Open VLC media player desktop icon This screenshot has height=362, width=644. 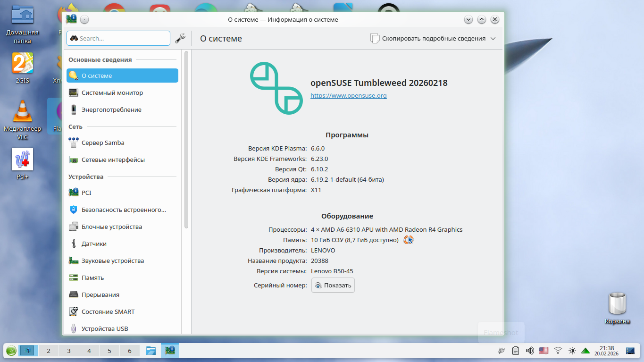22,113
